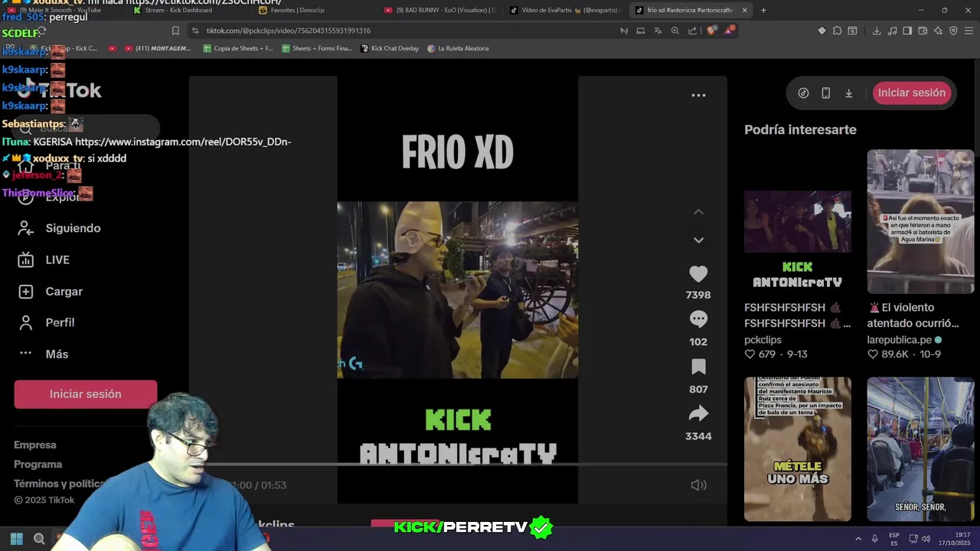Open the SEÑOR, SEÑOR bus video thumbnail

click(920, 449)
